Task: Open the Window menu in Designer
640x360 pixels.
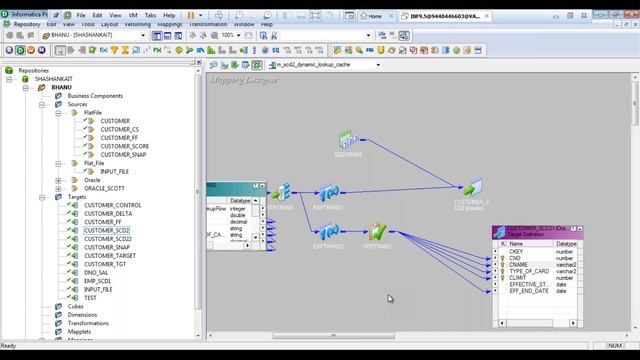Action: pos(244,24)
